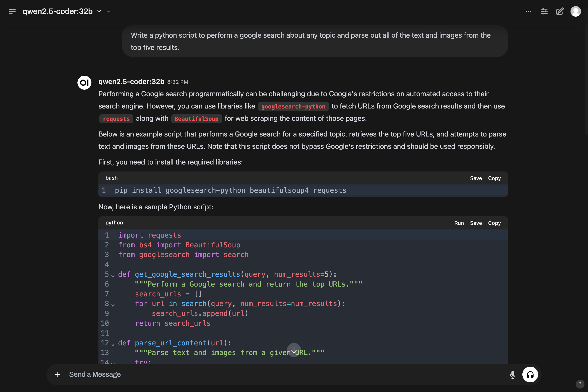Viewport: 588px width, 392px height.
Task: Copy the python code block
Action: pyautogui.click(x=494, y=223)
